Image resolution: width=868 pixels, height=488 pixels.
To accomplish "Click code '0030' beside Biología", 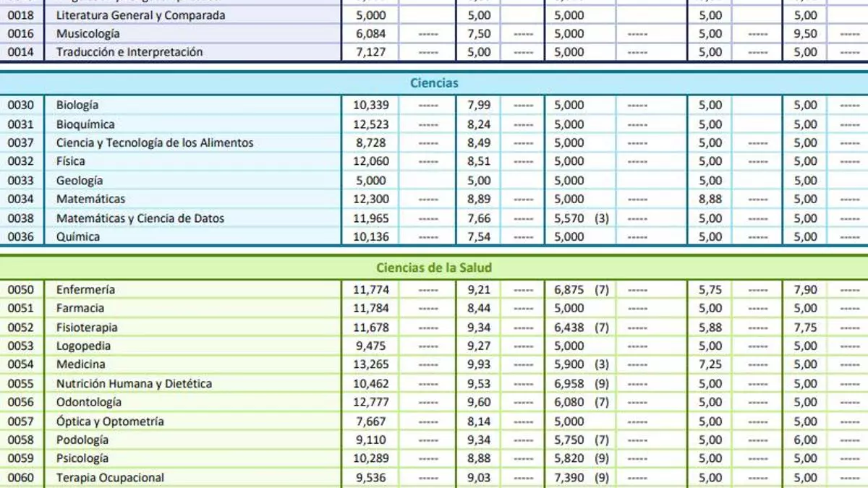I will point(20,105).
